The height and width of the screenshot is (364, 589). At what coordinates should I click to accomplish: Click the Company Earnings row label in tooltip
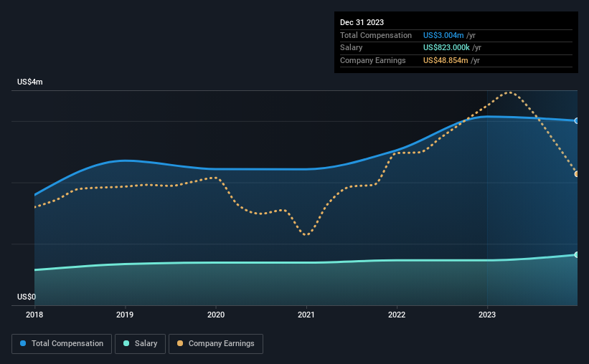(x=372, y=60)
